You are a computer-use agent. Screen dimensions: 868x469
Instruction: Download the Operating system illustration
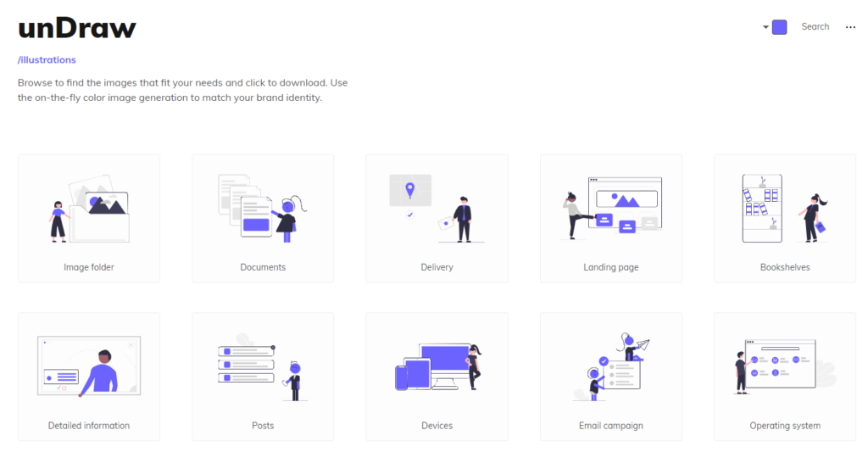click(x=785, y=367)
